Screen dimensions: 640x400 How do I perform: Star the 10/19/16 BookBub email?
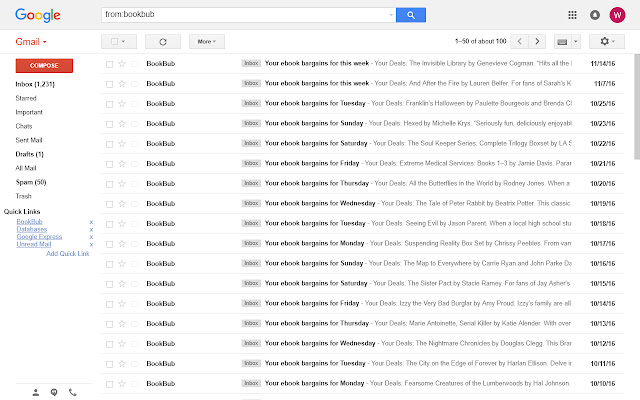pyautogui.click(x=122, y=204)
